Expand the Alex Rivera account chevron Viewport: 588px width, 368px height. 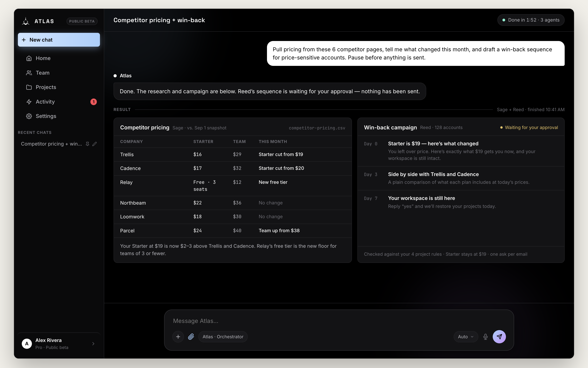point(93,344)
